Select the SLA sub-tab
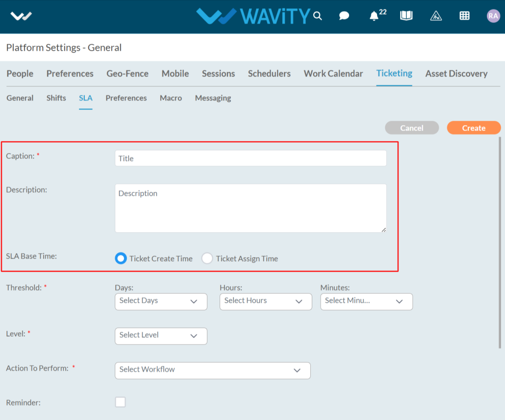The image size is (505, 420). pos(86,98)
